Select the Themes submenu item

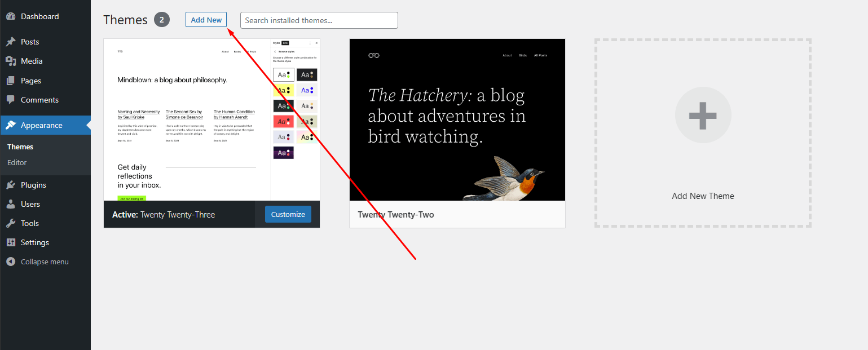click(x=20, y=147)
